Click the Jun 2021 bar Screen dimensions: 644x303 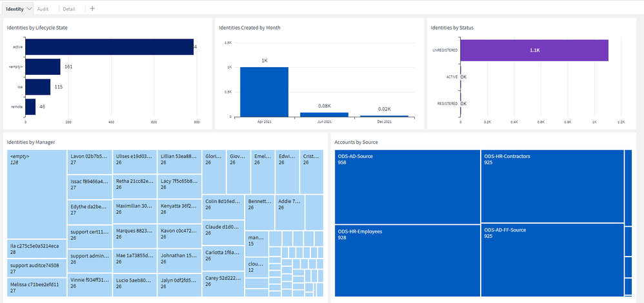pos(324,114)
